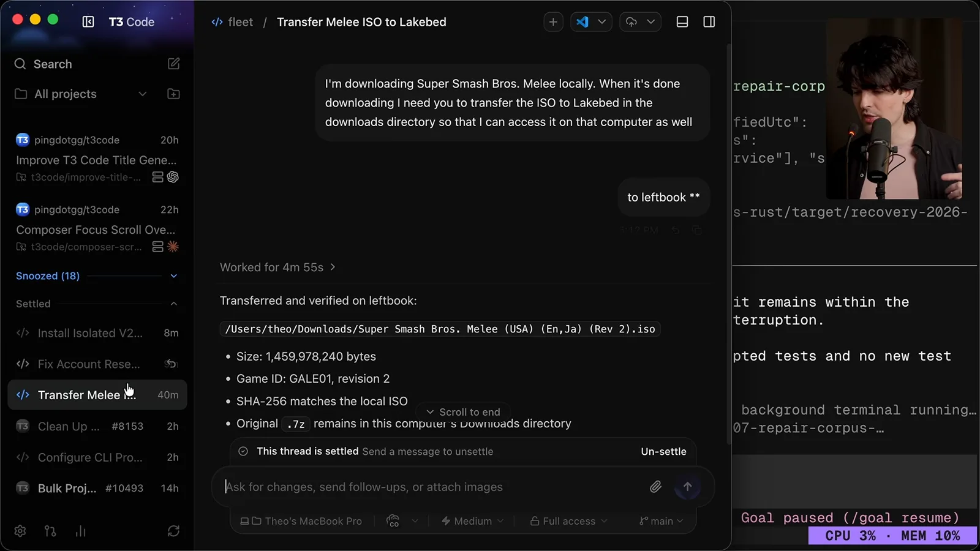Open the model selector dropdown chevron
980x551 pixels.
coord(415,521)
